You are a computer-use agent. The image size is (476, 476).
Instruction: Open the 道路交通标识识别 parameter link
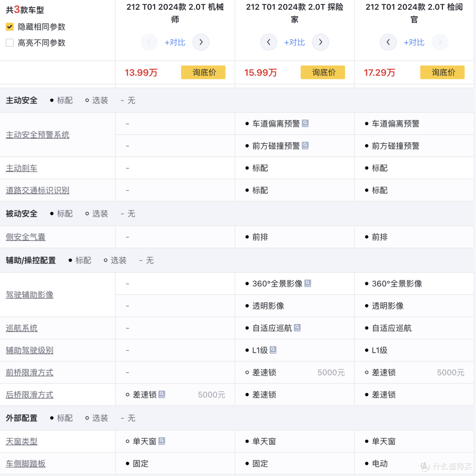[37, 190]
